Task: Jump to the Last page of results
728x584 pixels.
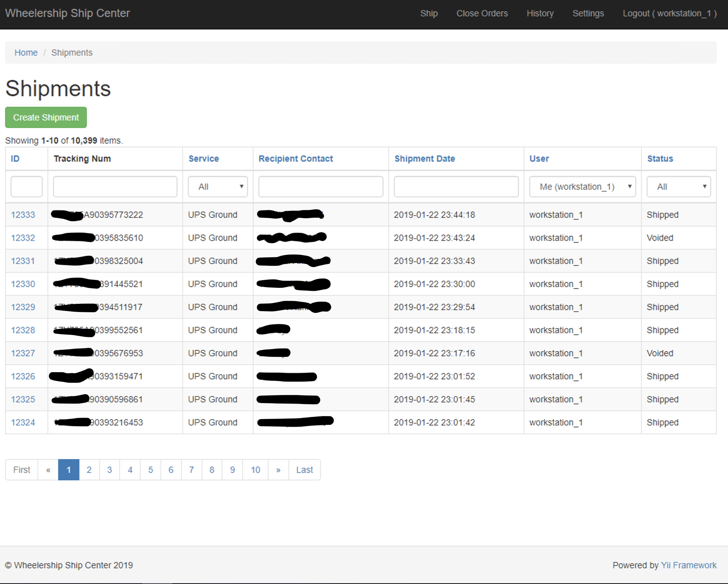Action: tap(304, 470)
